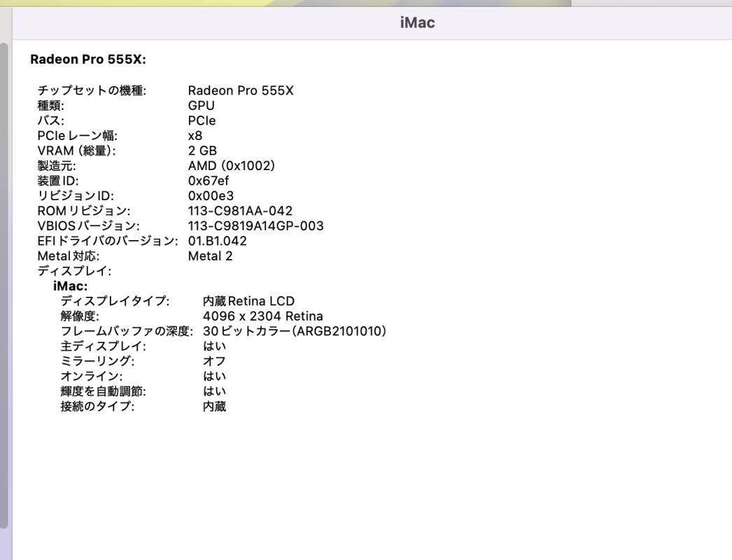Click the ミラーリング label
Image resolution: width=732 pixels, height=560 pixels.
tap(97, 361)
